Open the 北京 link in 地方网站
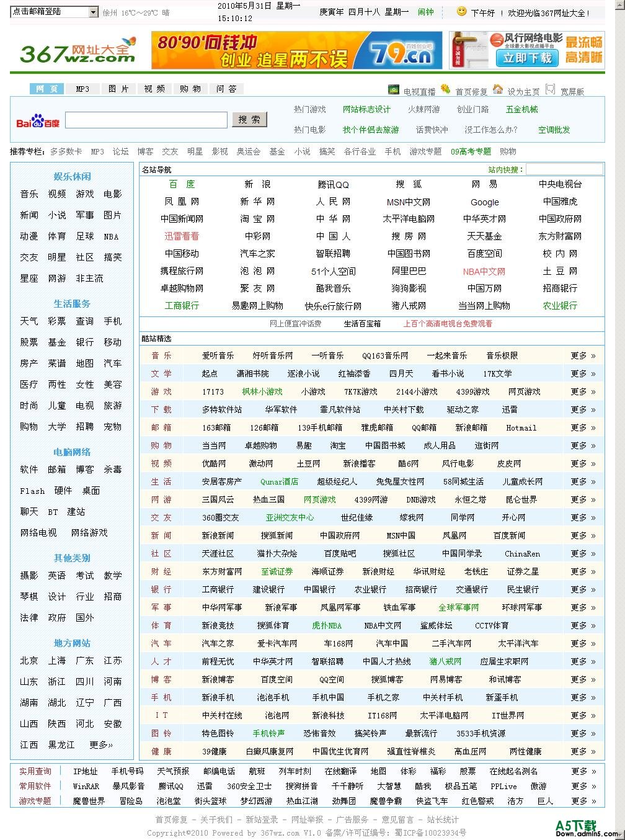The image size is (625, 840). tap(29, 661)
